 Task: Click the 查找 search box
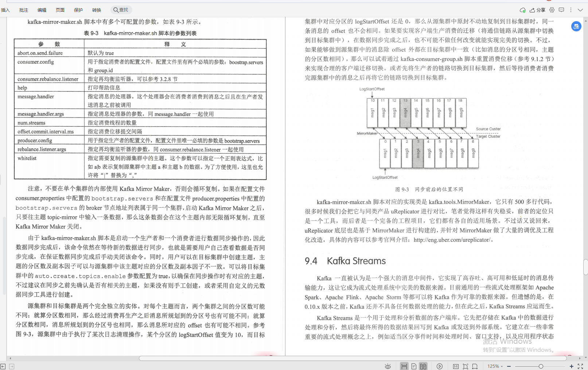tap(121, 10)
